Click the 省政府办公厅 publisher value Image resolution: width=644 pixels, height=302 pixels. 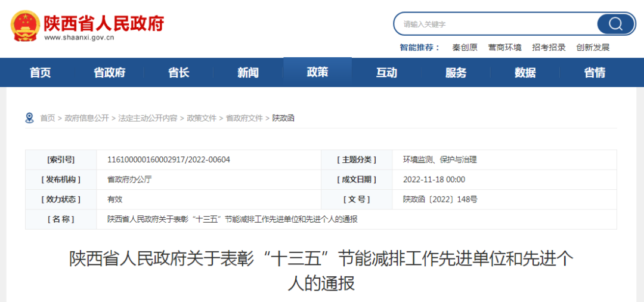[x=129, y=180]
